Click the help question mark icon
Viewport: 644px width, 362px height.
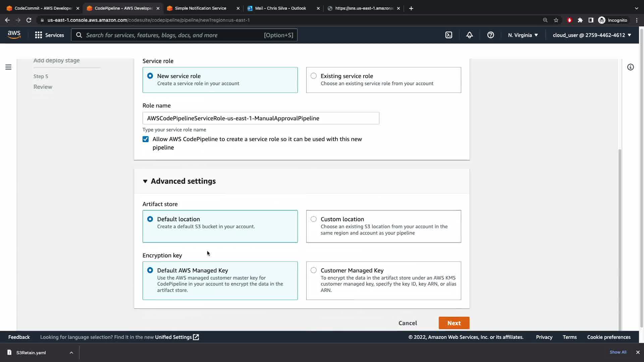pos(490,35)
